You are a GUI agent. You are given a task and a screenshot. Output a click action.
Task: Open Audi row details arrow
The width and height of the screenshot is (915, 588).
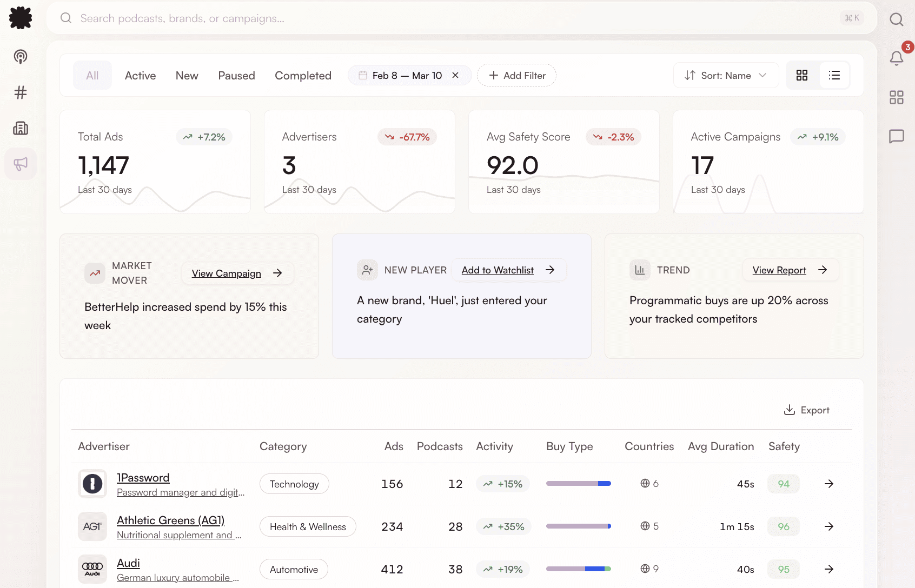pos(829,569)
